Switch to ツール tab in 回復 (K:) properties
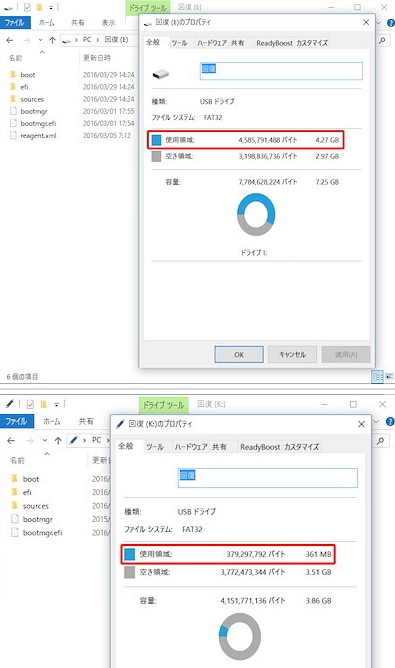The height and width of the screenshot is (668, 395). click(155, 447)
